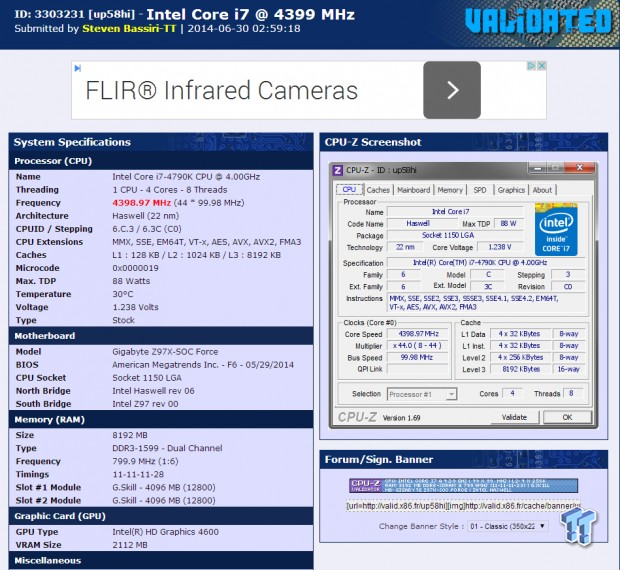Click the Validate button in CPU-Z

click(514, 417)
